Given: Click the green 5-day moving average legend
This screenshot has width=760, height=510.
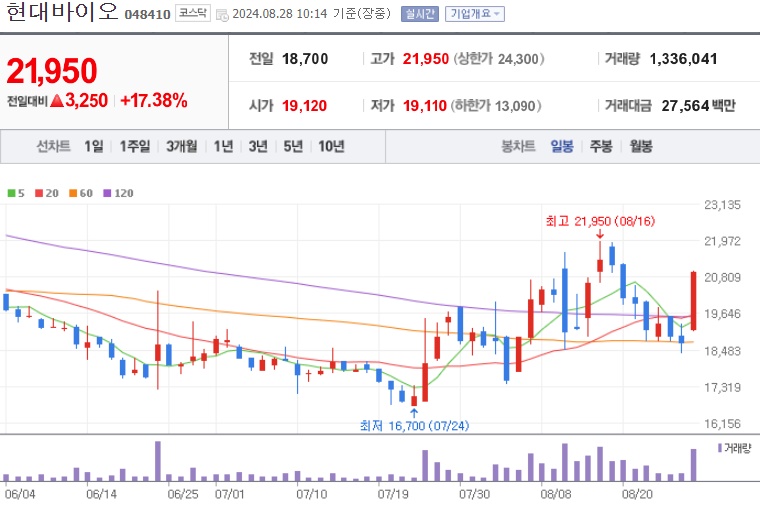Looking at the screenshot, I should [x=16, y=193].
